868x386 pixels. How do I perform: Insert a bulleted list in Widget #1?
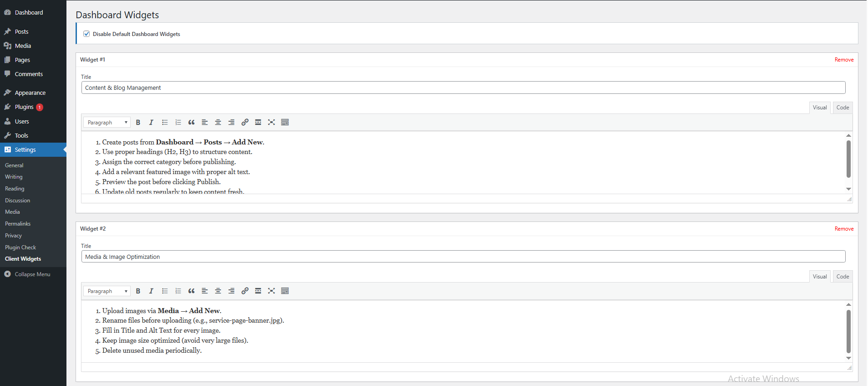click(x=165, y=122)
